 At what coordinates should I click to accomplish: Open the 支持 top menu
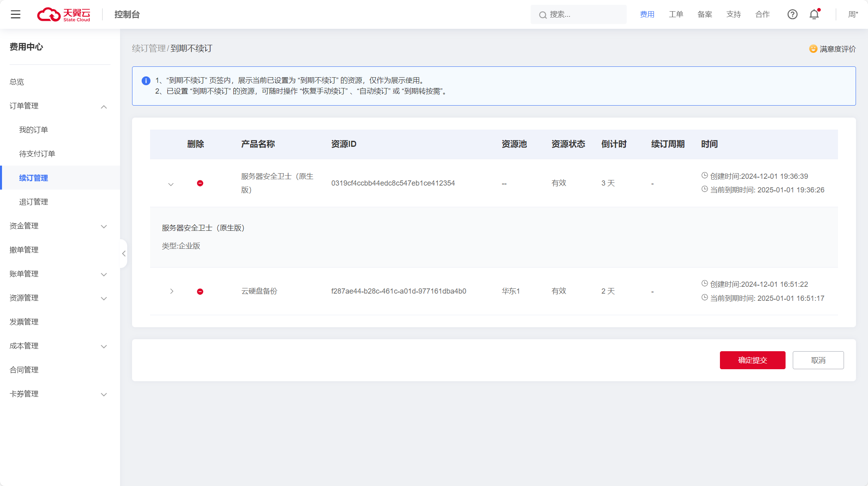(x=734, y=14)
